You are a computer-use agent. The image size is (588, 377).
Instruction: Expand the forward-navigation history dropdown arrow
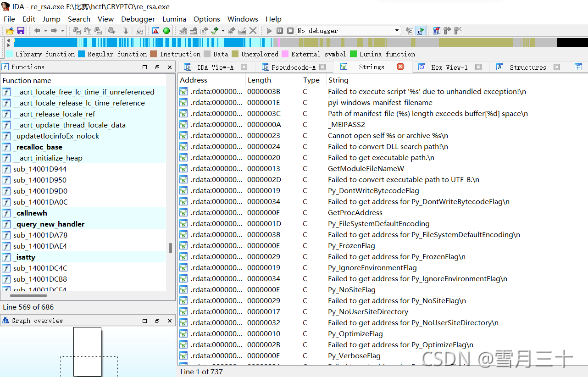pos(63,31)
